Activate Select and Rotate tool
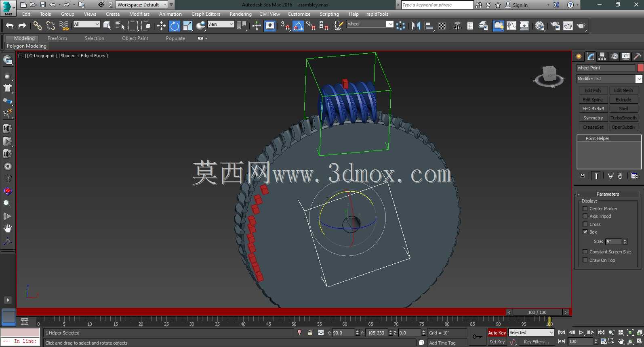 [x=174, y=26]
